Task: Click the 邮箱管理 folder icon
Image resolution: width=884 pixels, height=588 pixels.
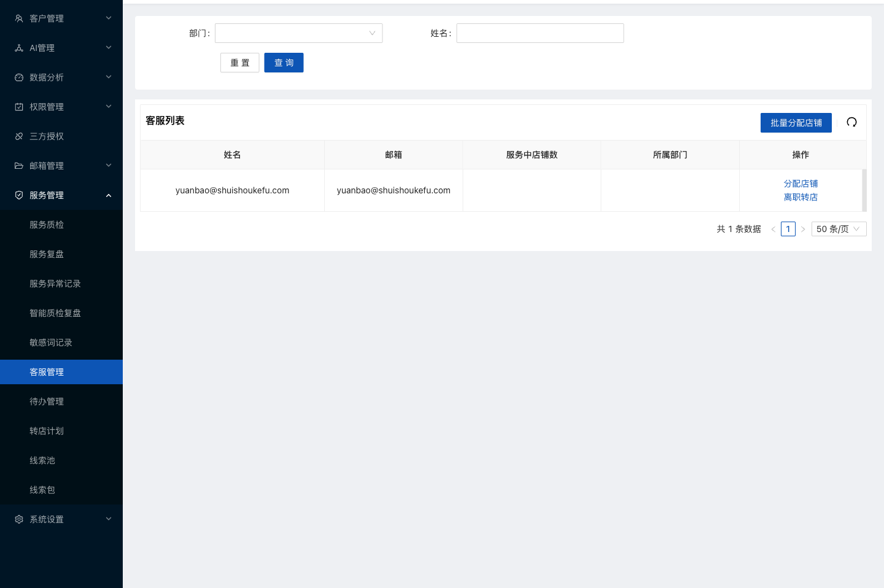Action: 19,166
